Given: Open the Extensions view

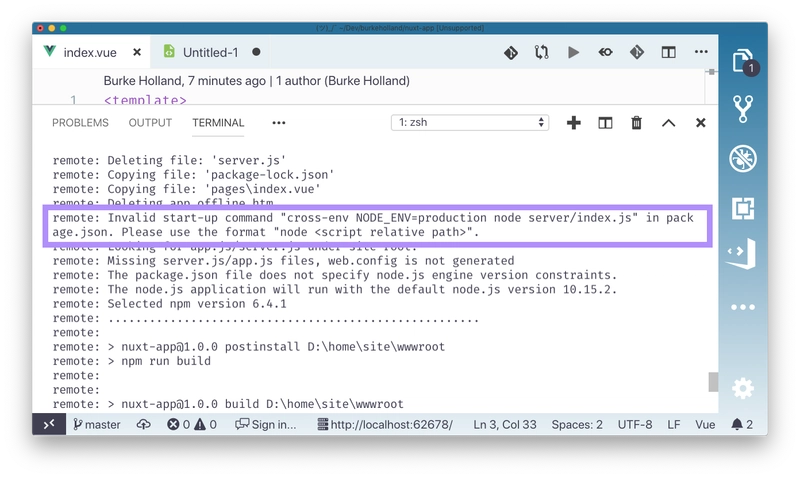Looking at the screenshot, I should pyautogui.click(x=742, y=207).
